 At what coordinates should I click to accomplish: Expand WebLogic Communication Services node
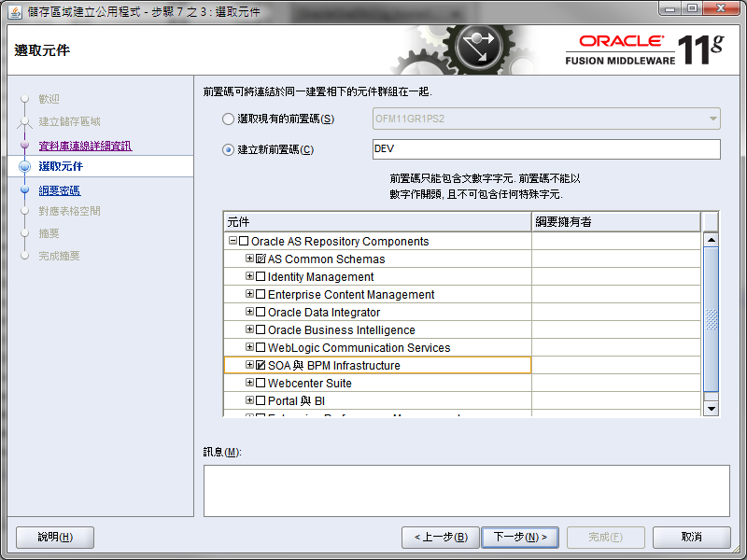pos(249,346)
